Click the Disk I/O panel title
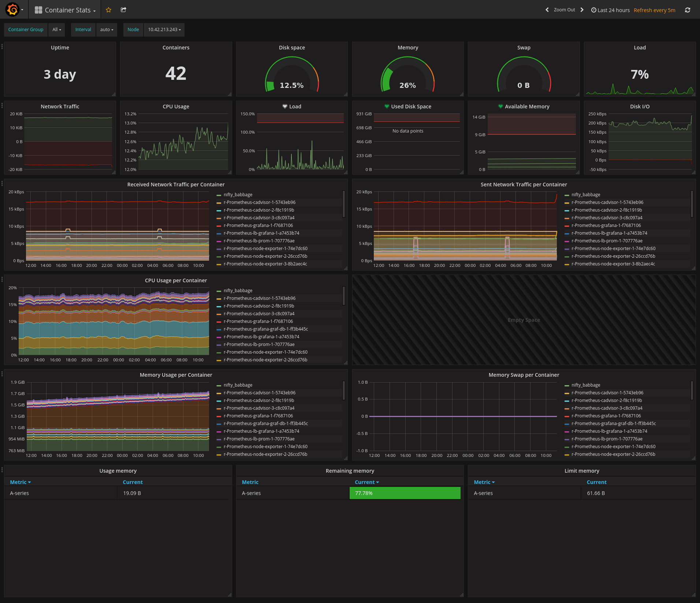Screen dimensions: 700x603 tap(640, 107)
